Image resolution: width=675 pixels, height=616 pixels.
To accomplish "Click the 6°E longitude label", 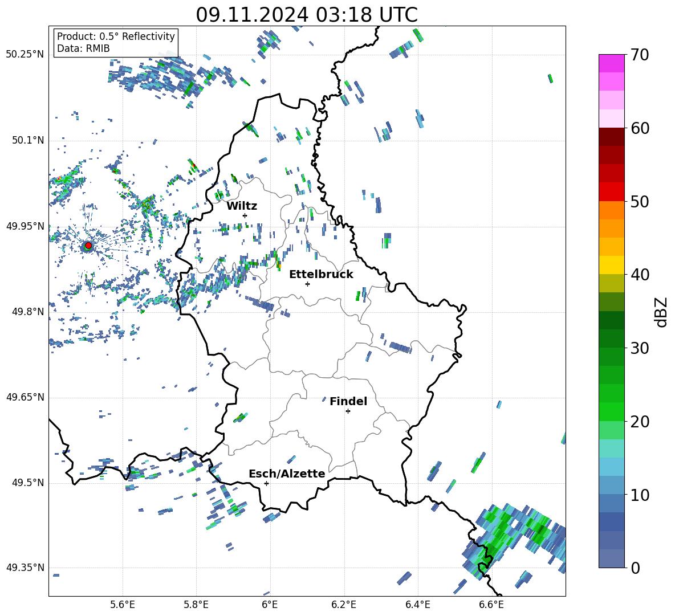I will [x=270, y=605].
